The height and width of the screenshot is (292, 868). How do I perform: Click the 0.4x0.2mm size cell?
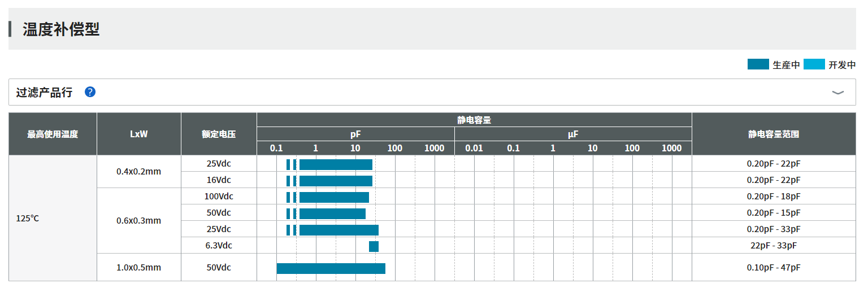138,172
